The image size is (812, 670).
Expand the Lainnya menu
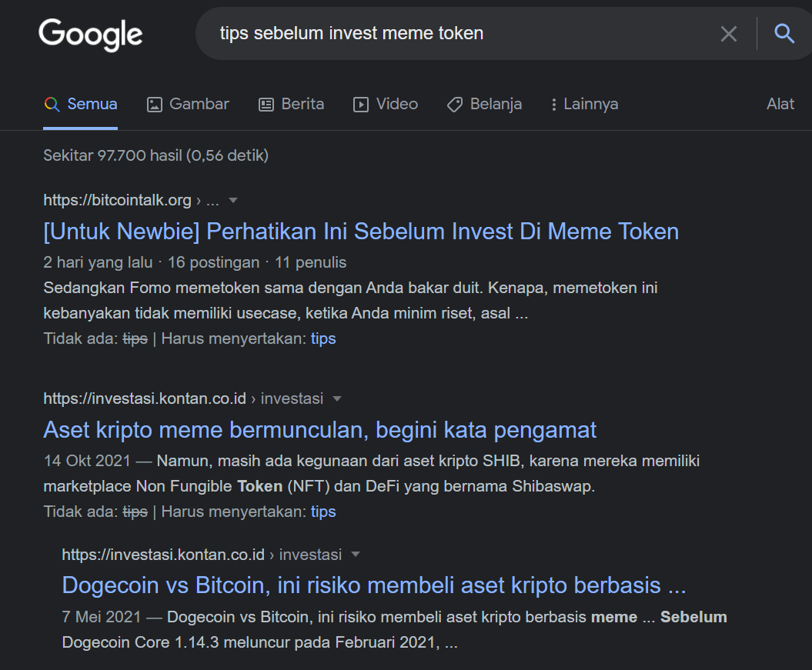click(584, 104)
